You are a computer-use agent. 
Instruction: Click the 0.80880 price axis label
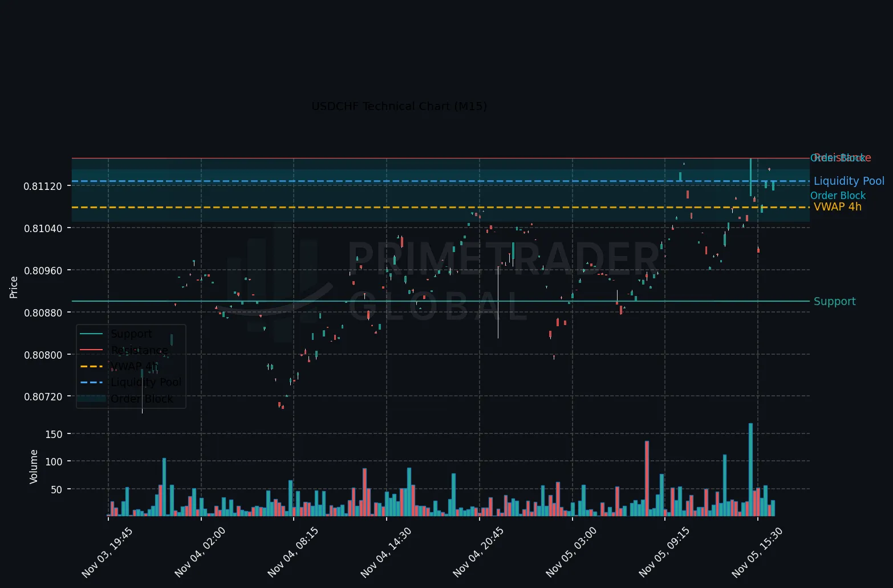43,313
